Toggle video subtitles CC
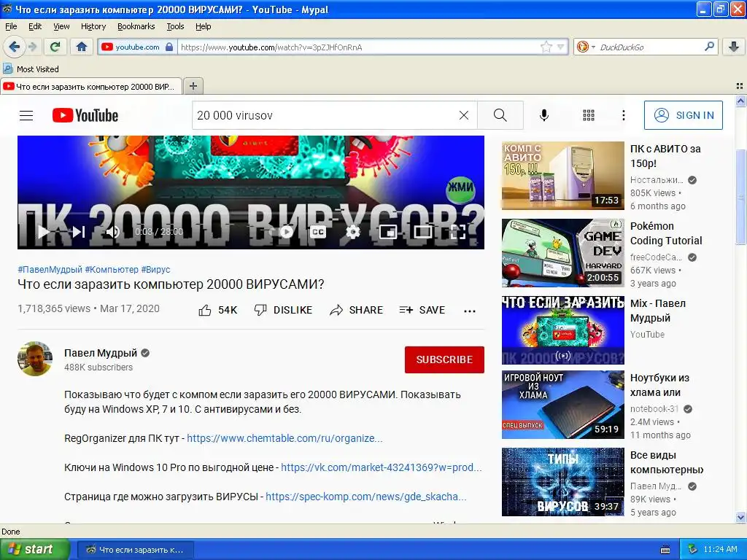 (x=318, y=232)
